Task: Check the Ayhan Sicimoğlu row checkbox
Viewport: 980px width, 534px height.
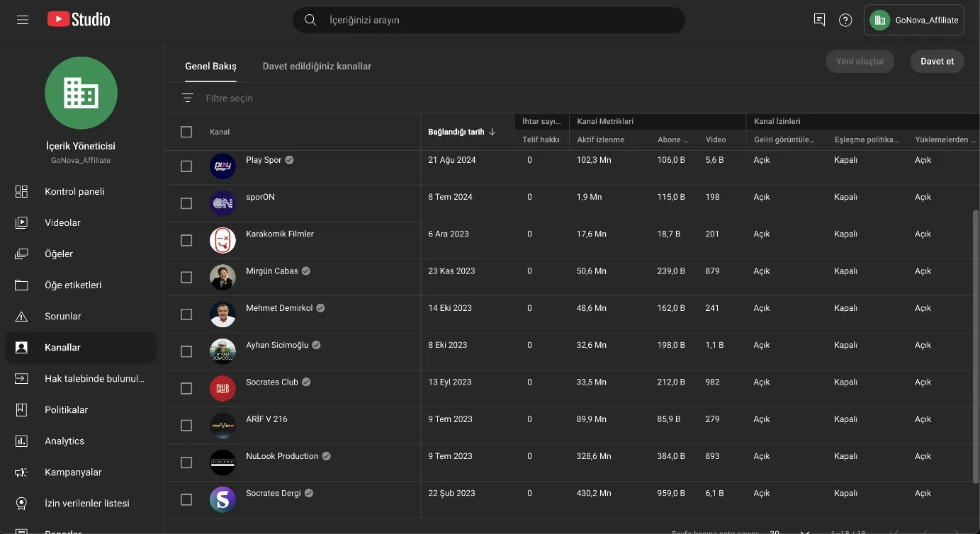Action: coord(186,351)
